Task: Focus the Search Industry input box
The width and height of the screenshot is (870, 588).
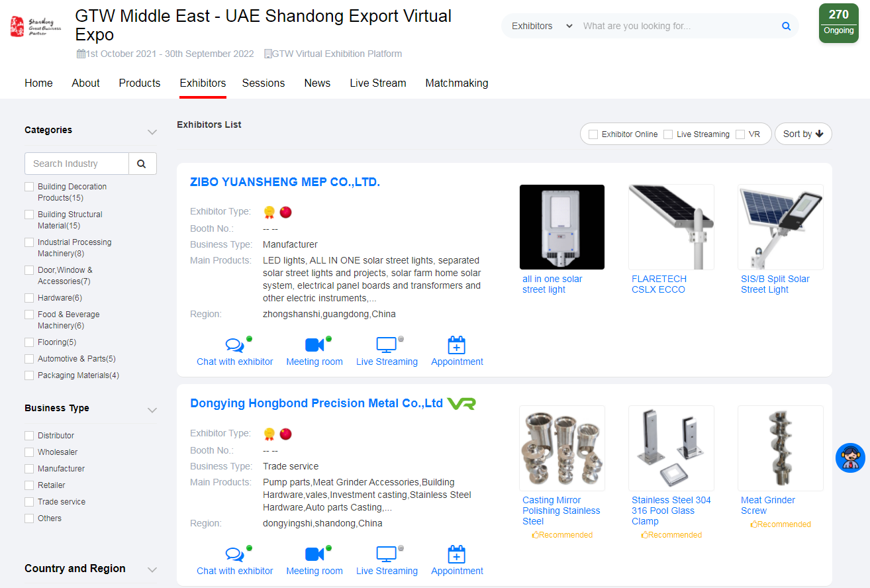Action: click(77, 164)
